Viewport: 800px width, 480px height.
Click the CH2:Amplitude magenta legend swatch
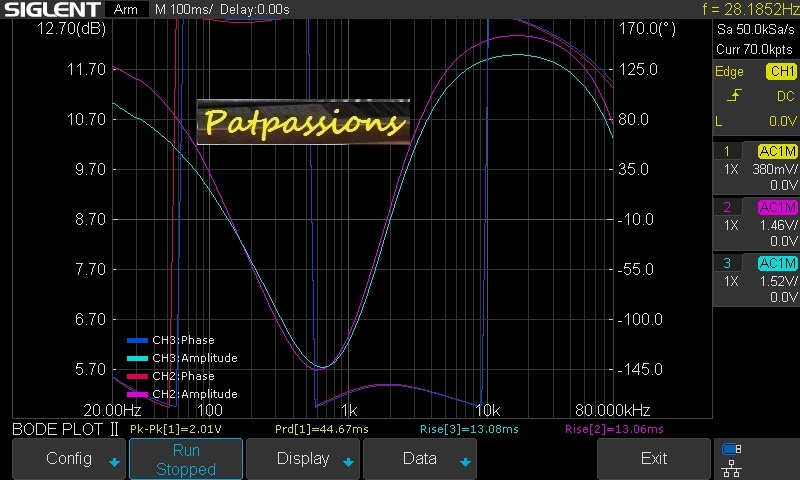tap(137, 394)
